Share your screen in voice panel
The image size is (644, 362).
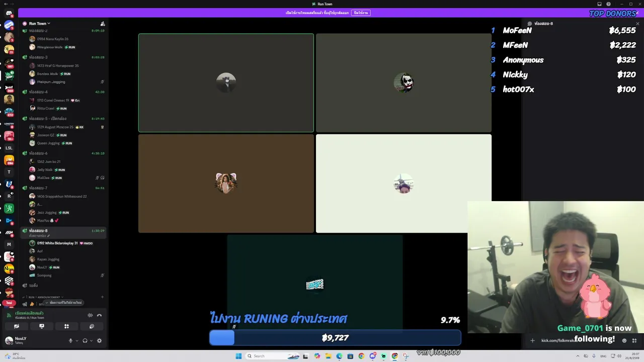42,326
